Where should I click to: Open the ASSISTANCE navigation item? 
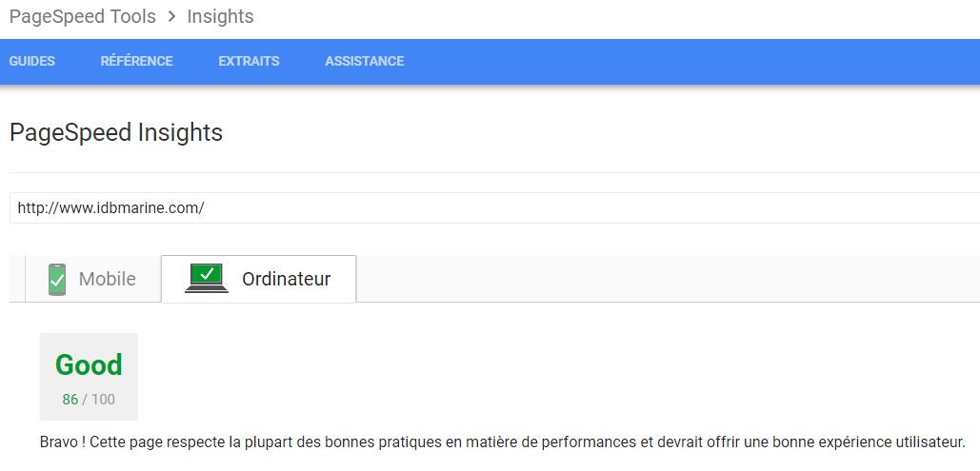364,61
